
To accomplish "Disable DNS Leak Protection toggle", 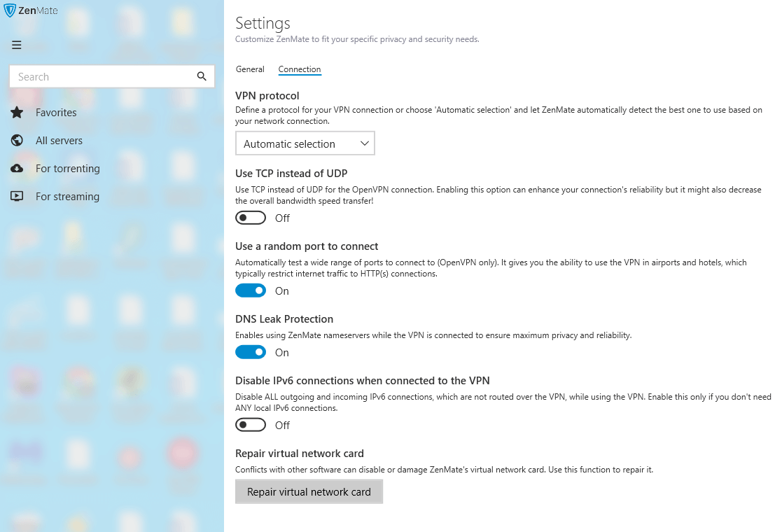I will 251,353.
